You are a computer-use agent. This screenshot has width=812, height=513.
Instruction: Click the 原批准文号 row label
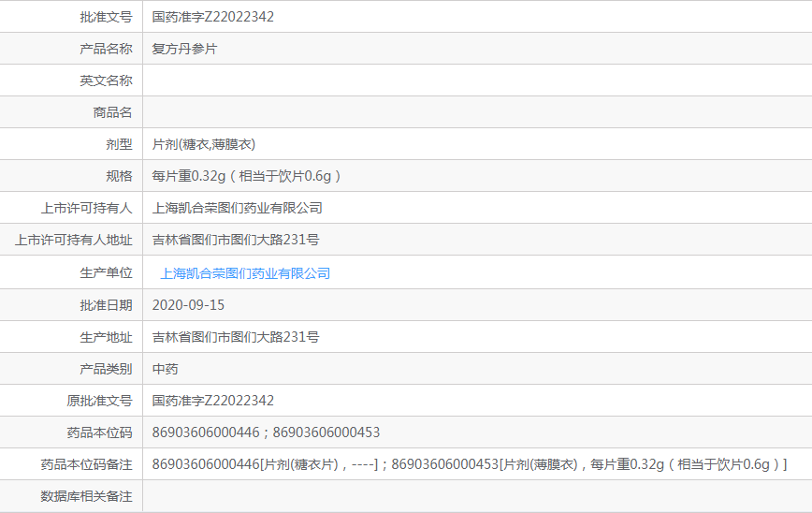tap(99, 401)
